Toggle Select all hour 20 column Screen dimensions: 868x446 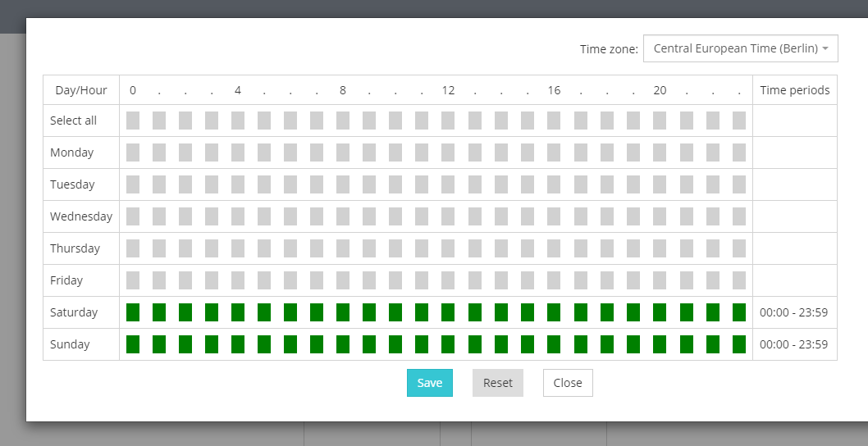[x=660, y=121]
